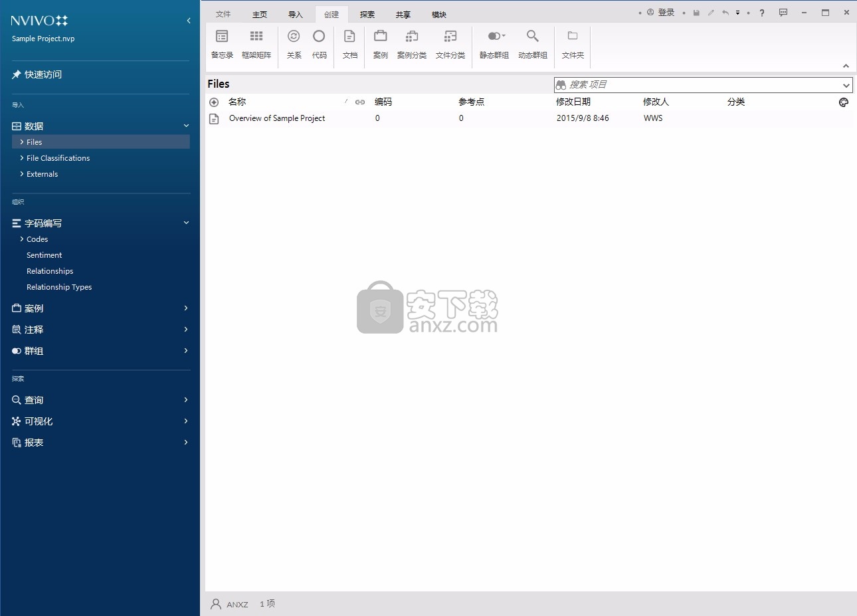Create a dynamic set (动态群组)
The width and height of the screenshot is (857, 616).
pos(533,45)
